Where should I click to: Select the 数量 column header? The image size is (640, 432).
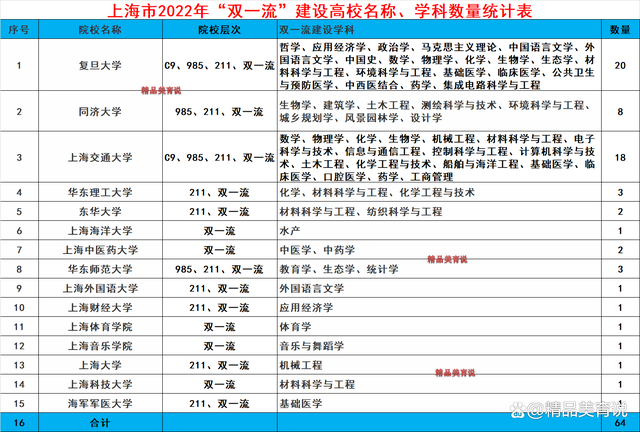[620, 29]
